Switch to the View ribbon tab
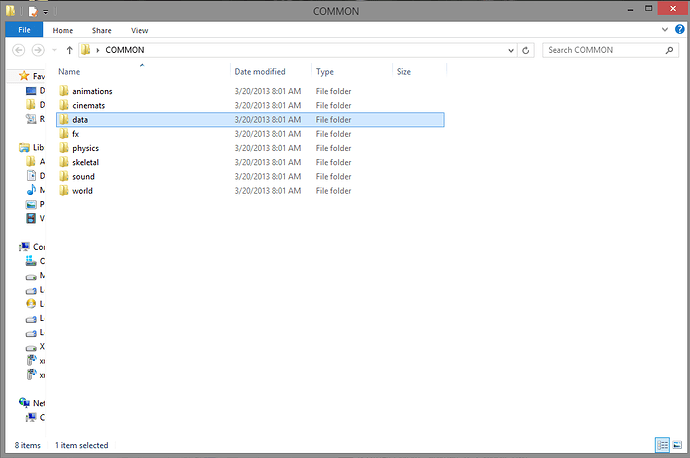Image resolution: width=690 pixels, height=458 pixels. pos(139,31)
